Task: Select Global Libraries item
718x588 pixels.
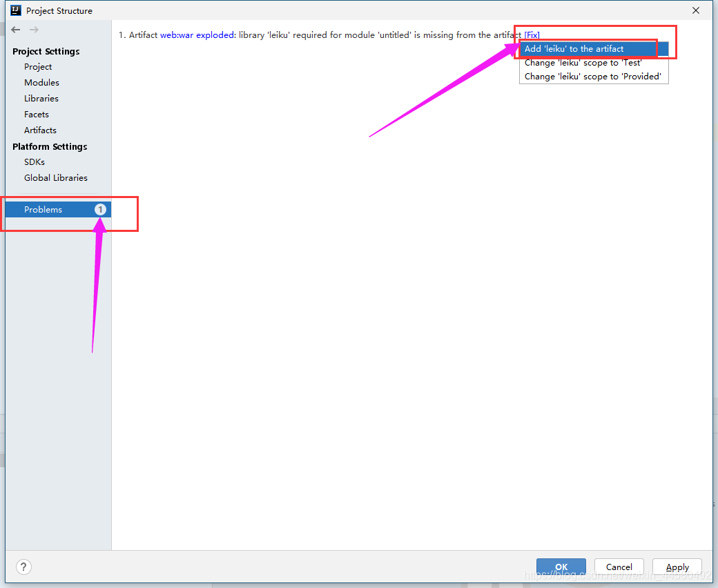Action: pos(56,178)
